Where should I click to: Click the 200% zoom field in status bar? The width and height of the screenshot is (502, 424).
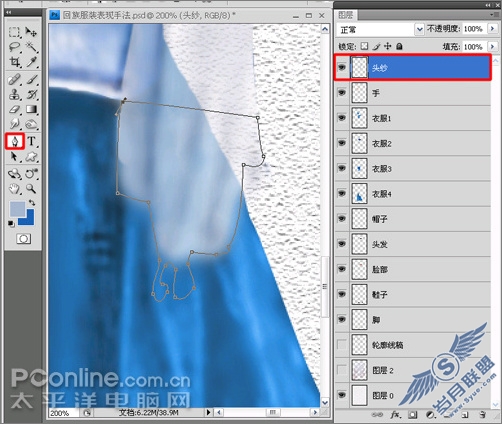(x=63, y=413)
